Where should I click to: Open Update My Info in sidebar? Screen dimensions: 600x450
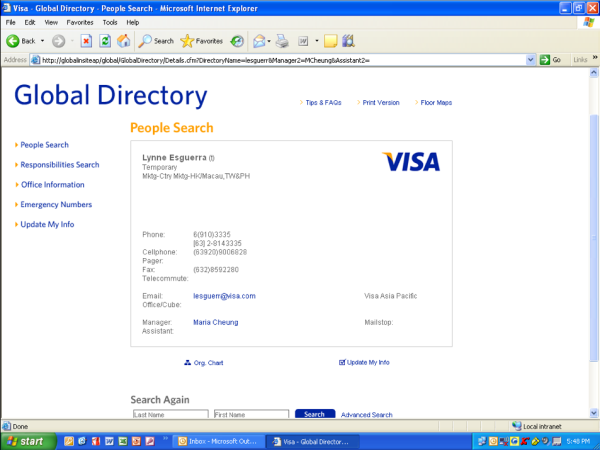click(47, 225)
